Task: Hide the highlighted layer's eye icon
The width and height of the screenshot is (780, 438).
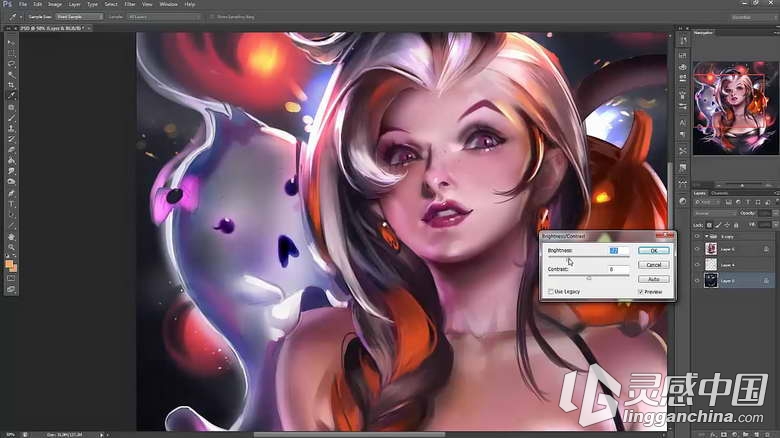Action: click(x=697, y=281)
